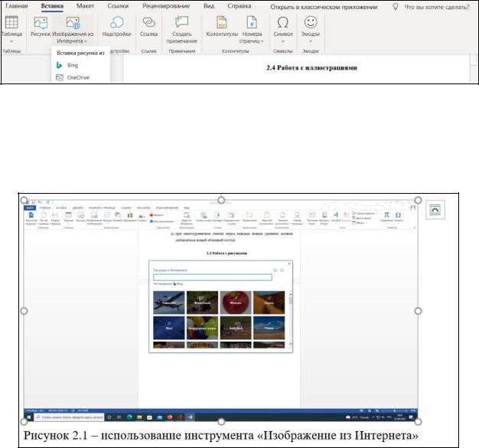The width and height of the screenshot is (479, 448).
Task: Expand Изображения из Интернета dropdown chevron
Action: (x=86, y=41)
